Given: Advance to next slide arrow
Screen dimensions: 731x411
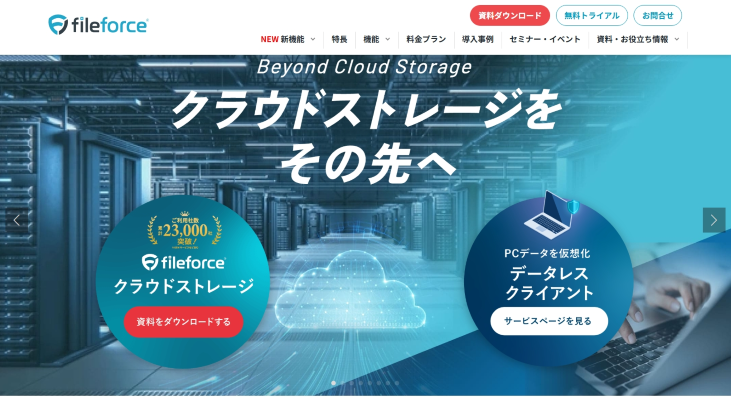Looking at the screenshot, I should pos(714,220).
